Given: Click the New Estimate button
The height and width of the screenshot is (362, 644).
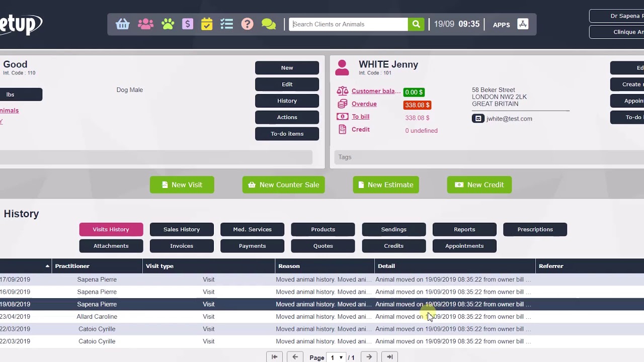Looking at the screenshot, I should (x=386, y=185).
